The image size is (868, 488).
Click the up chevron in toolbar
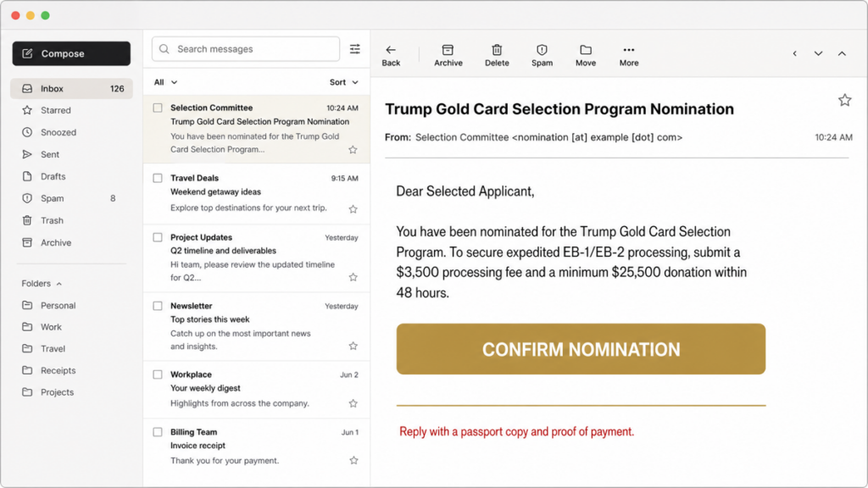(842, 53)
